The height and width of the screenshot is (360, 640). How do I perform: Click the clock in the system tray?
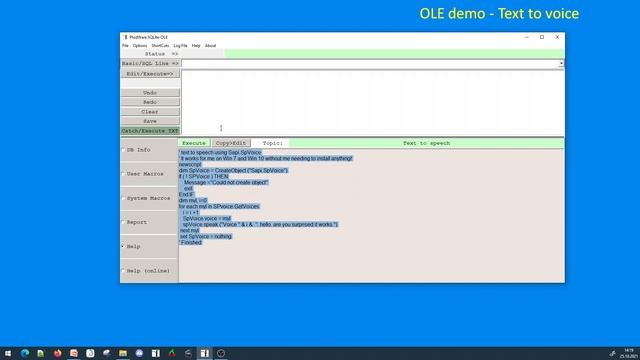[629, 353]
